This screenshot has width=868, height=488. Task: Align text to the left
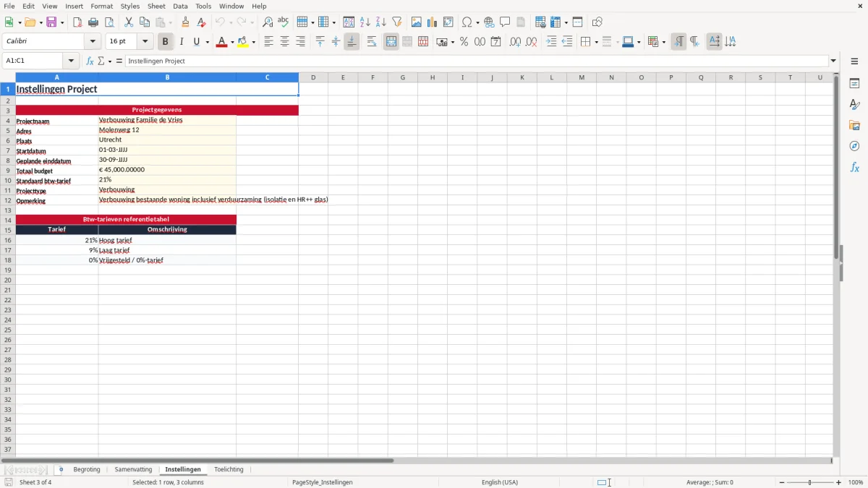(x=268, y=42)
